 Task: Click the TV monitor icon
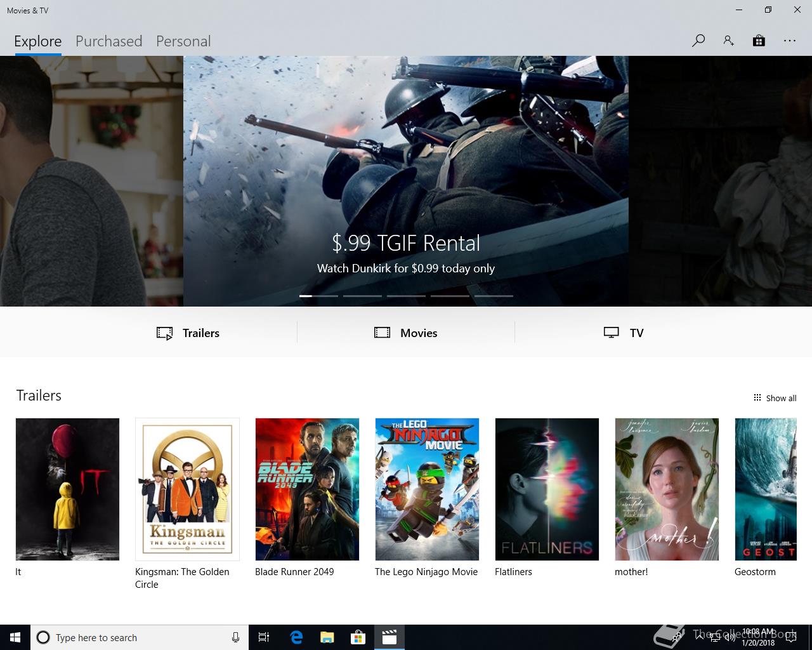[612, 333]
